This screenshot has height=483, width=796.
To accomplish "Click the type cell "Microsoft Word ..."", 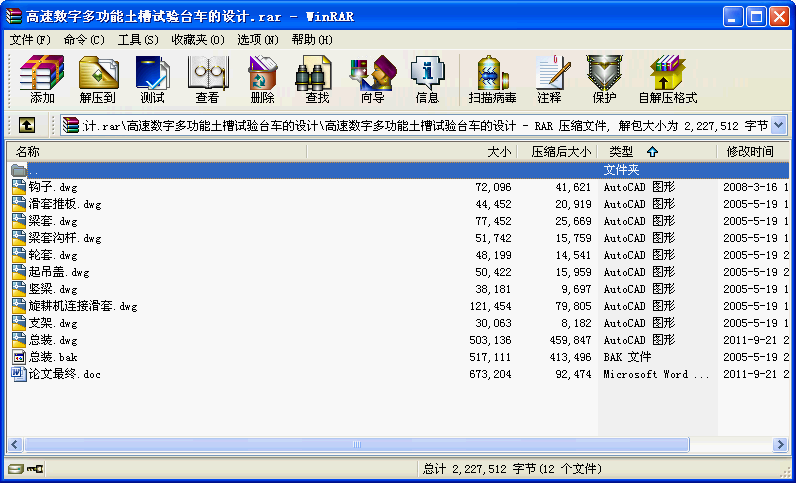I will [x=656, y=374].
